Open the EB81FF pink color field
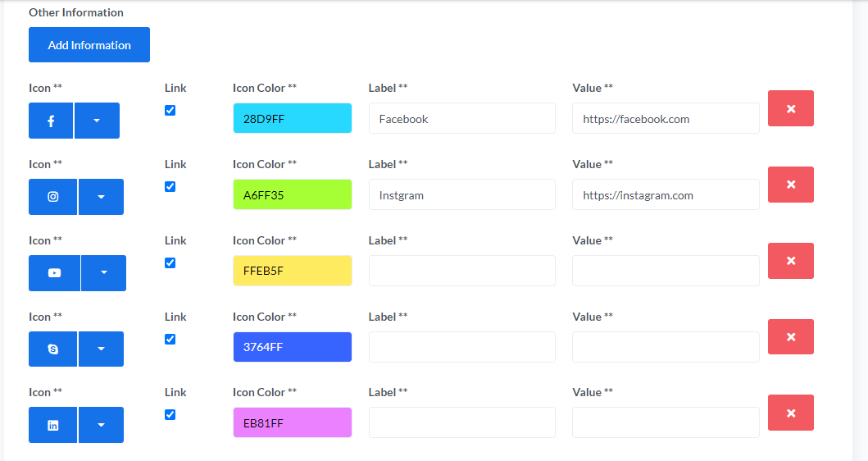Screen dimensions: 868x461 [x=292, y=423]
